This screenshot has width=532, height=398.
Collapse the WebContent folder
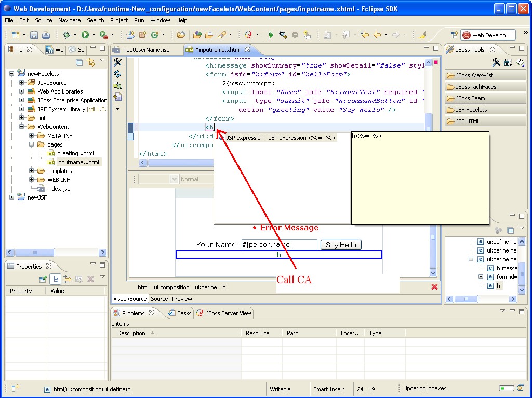pos(22,127)
